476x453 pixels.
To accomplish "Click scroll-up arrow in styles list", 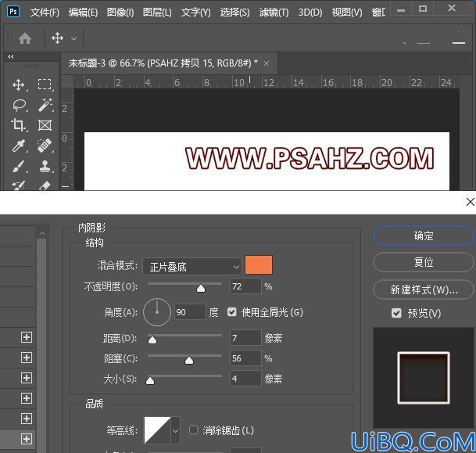I will pyautogui.click(x=42, y=233).
